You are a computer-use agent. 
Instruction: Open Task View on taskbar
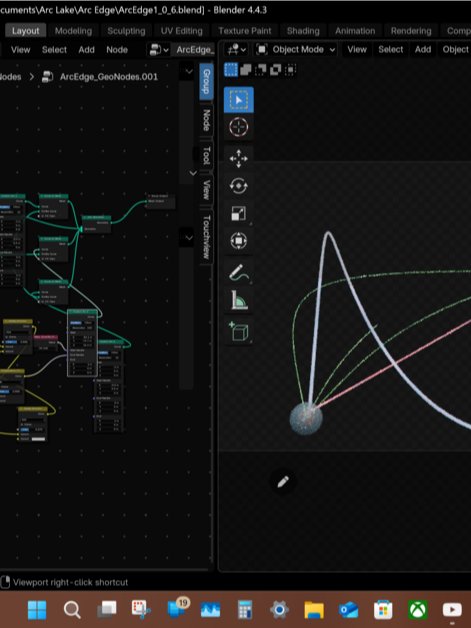click(x=107, y=609)
